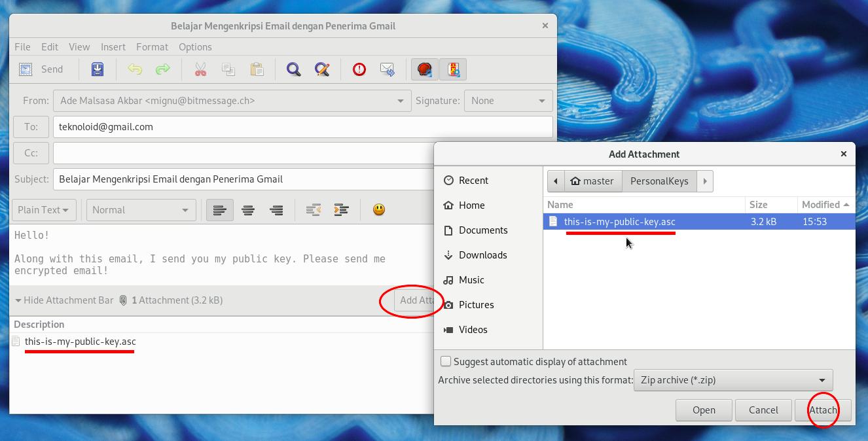Click the Prioritize Message exclamation icon
868x441 pixels.
[x=359, y=69]
